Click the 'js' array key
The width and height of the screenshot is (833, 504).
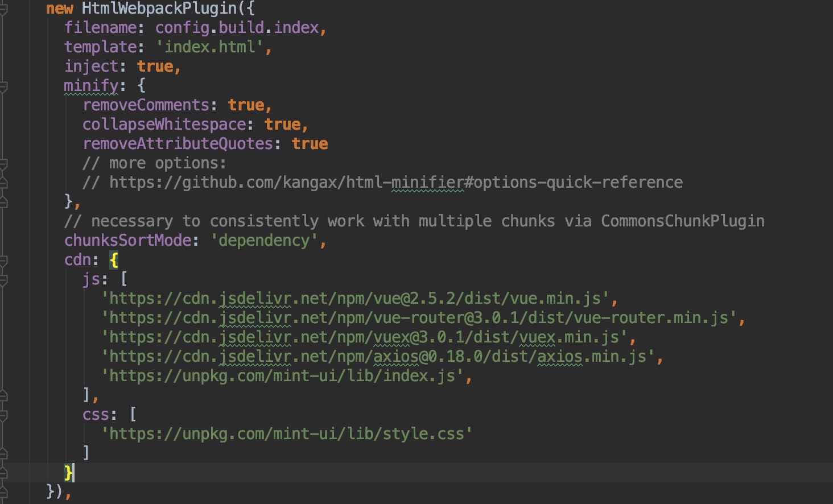click(91, 279)
